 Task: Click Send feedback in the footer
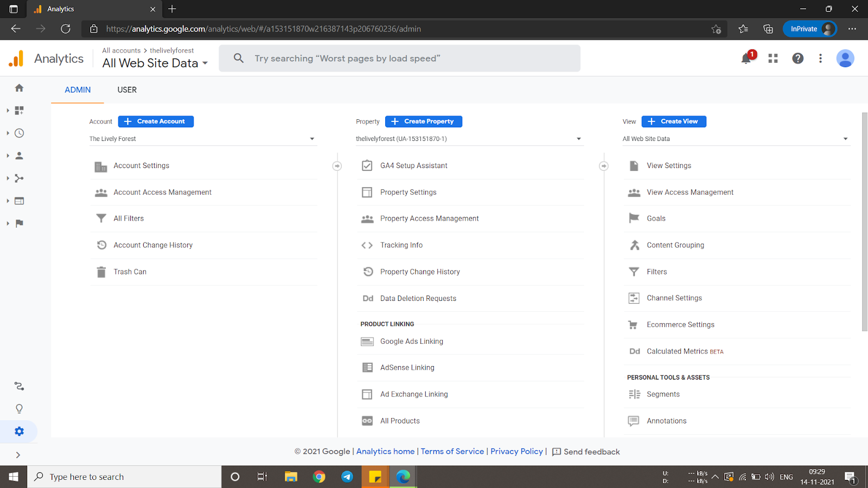586,452
